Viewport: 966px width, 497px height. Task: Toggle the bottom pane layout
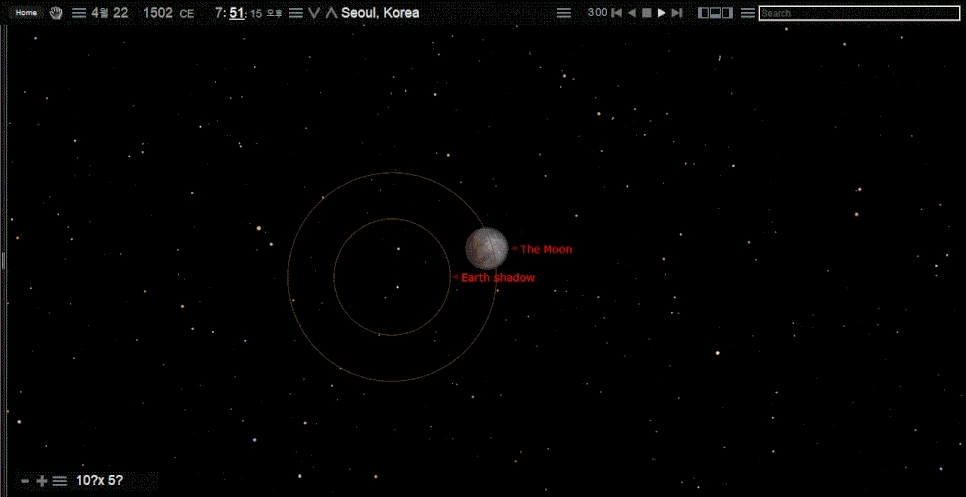click(x=715, y=13)
